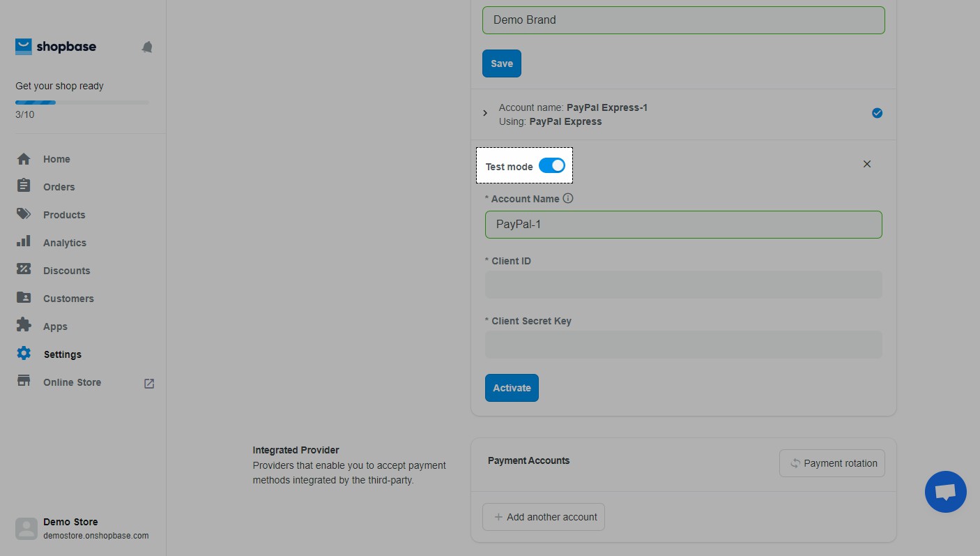Navigate to Analytics page
The image size is (980, 556).
tap(64, 243)
